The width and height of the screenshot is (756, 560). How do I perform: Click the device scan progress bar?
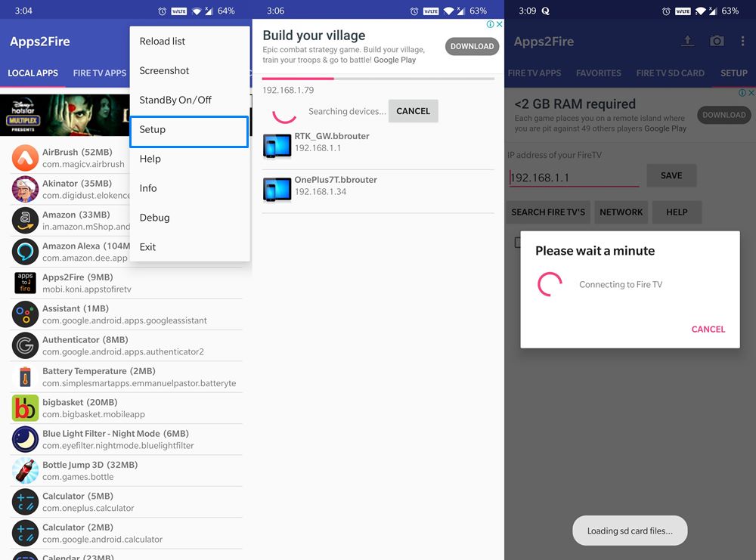pos(379,78)
